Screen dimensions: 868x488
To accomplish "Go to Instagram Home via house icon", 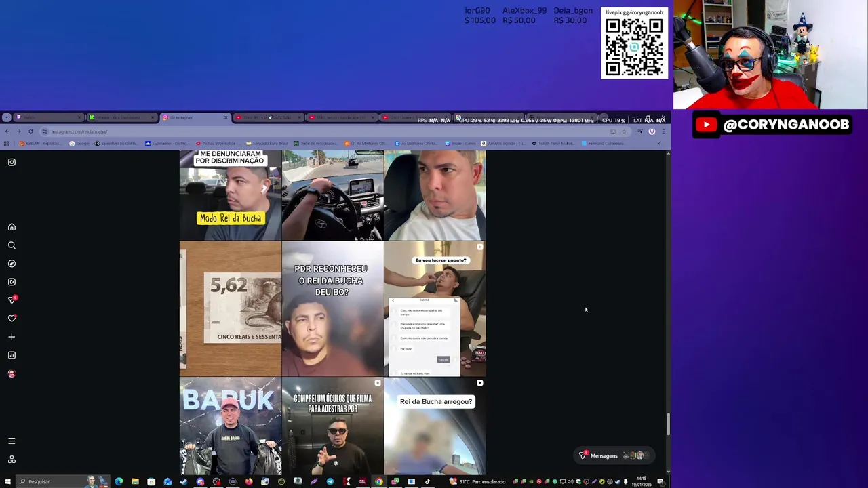I will [x=12, y=227].
